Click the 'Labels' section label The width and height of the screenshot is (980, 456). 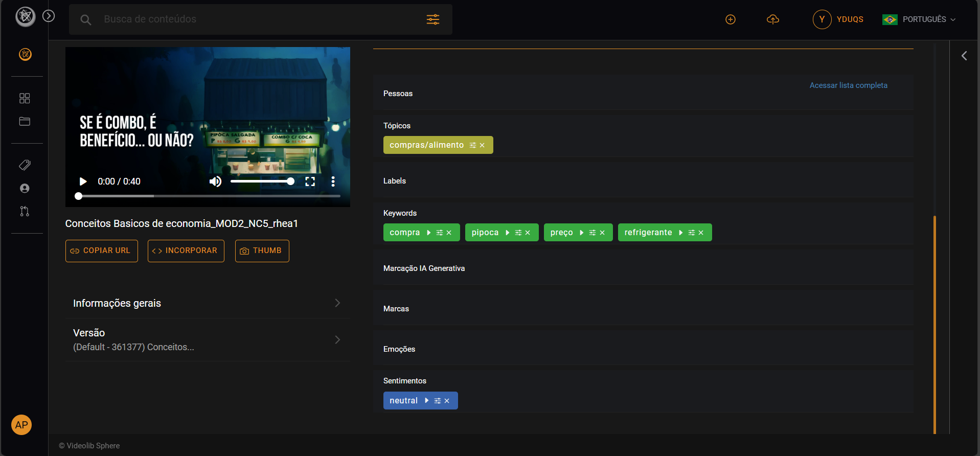tap(395, 181)
